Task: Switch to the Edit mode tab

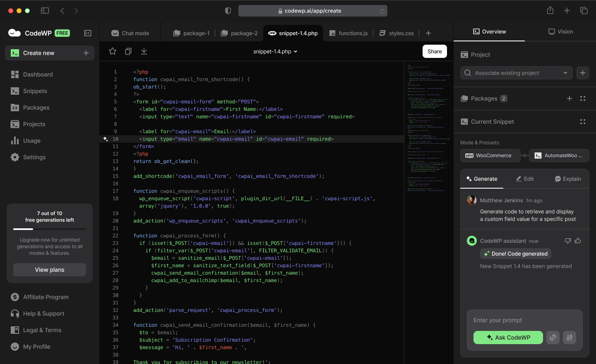Action: (525, 179)
